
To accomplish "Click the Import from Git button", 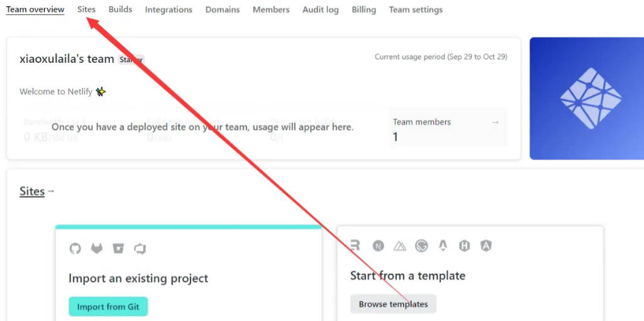I will [x=108, y=307].
